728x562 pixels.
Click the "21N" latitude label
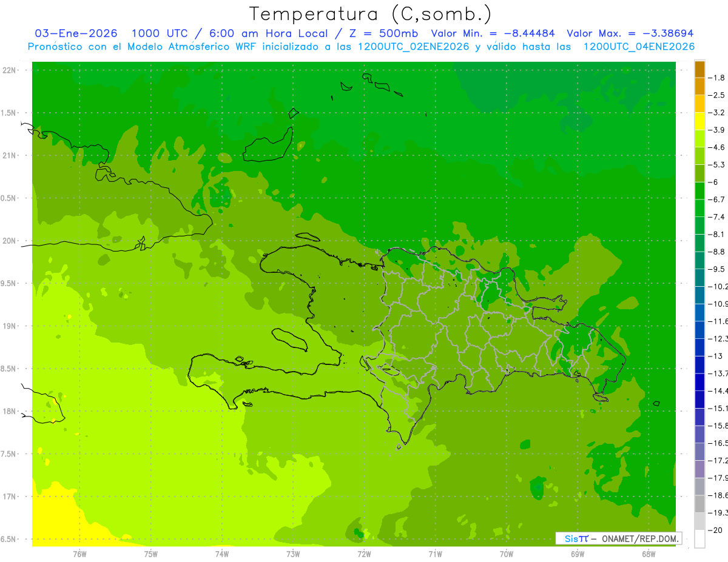point(10,156)
